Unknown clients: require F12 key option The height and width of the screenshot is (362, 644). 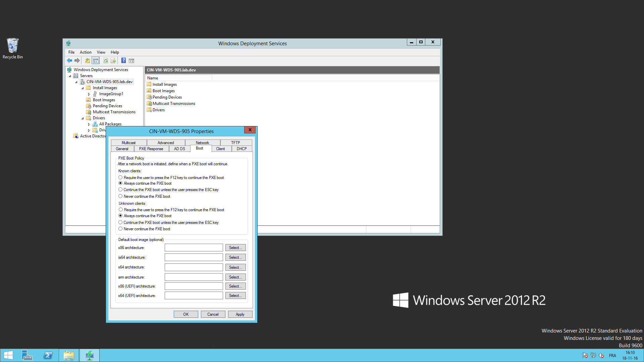tap(120, 210)
